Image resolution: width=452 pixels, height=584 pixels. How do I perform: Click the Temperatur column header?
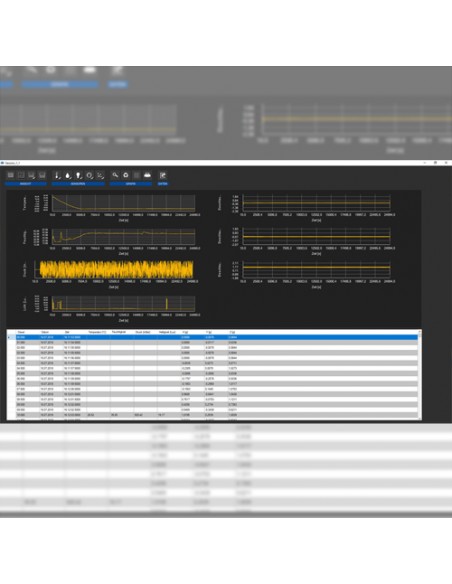(x=97, y=332)
